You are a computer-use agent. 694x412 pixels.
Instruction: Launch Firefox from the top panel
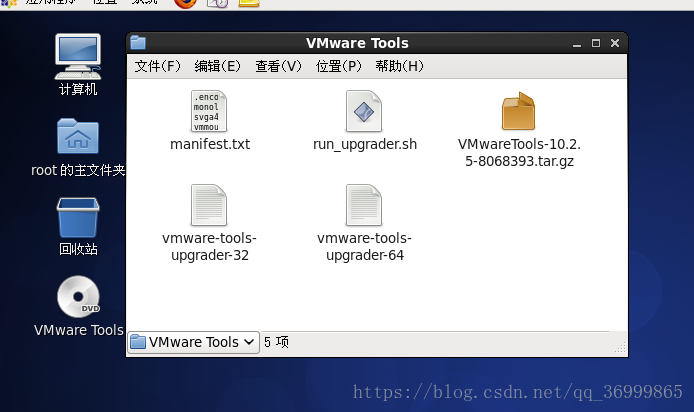pos(185,4)
